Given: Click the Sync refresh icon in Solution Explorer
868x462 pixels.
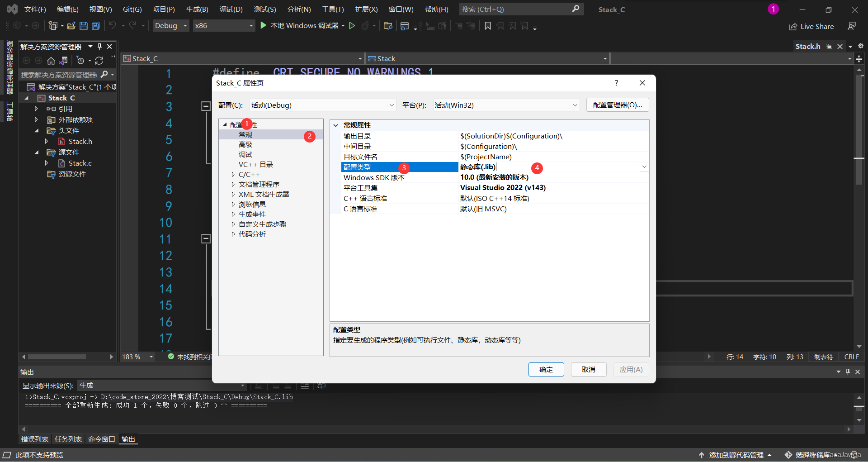Looking at the screenshot, I should click(99, 61).
